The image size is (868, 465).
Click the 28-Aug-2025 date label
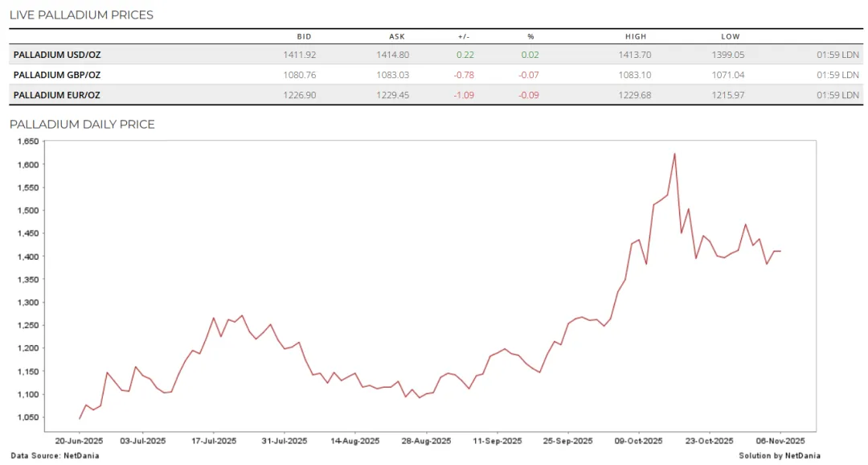426,441
